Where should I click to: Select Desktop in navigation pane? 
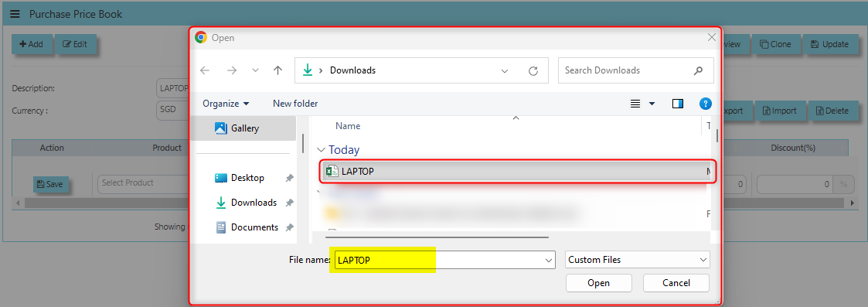click(247, 178)
